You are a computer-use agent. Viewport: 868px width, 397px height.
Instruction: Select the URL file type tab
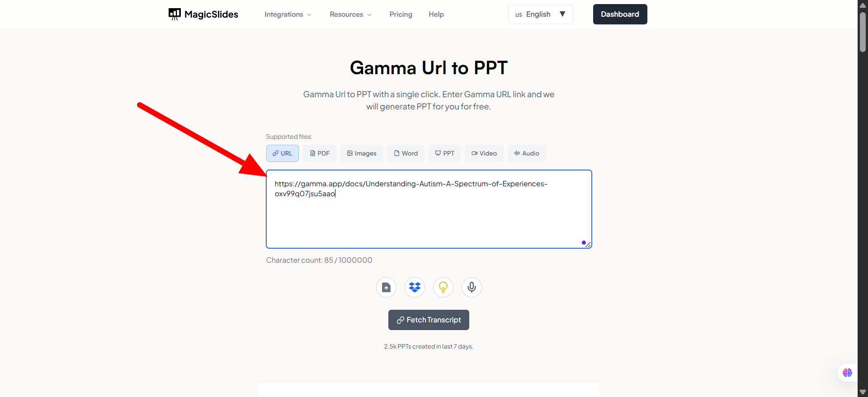283,153
